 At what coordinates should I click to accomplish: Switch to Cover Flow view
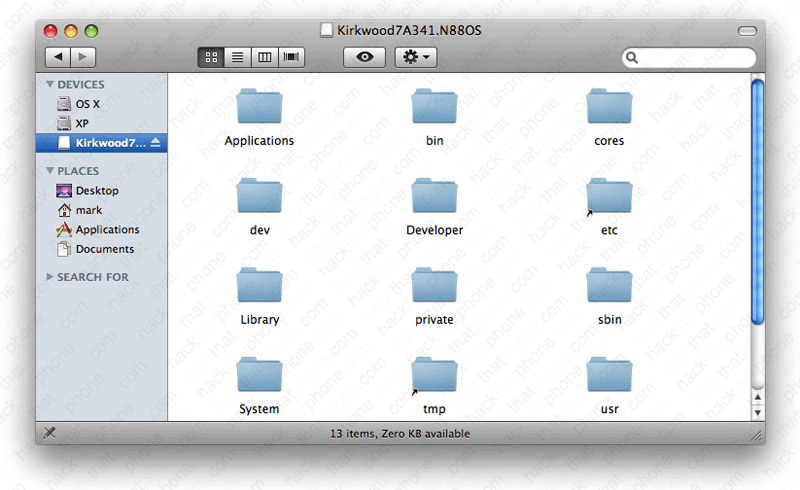click(292, 58)
